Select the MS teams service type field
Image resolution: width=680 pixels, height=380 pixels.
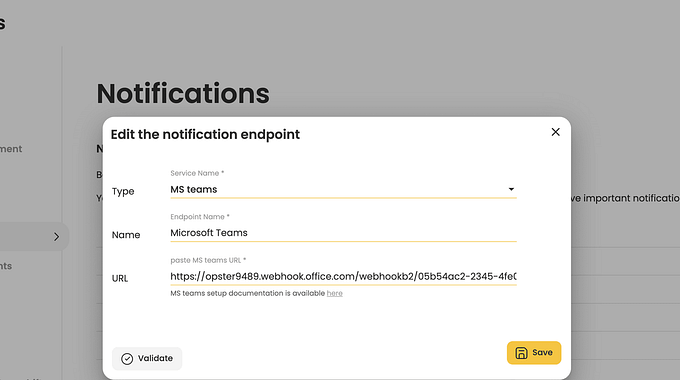point(343,190)
